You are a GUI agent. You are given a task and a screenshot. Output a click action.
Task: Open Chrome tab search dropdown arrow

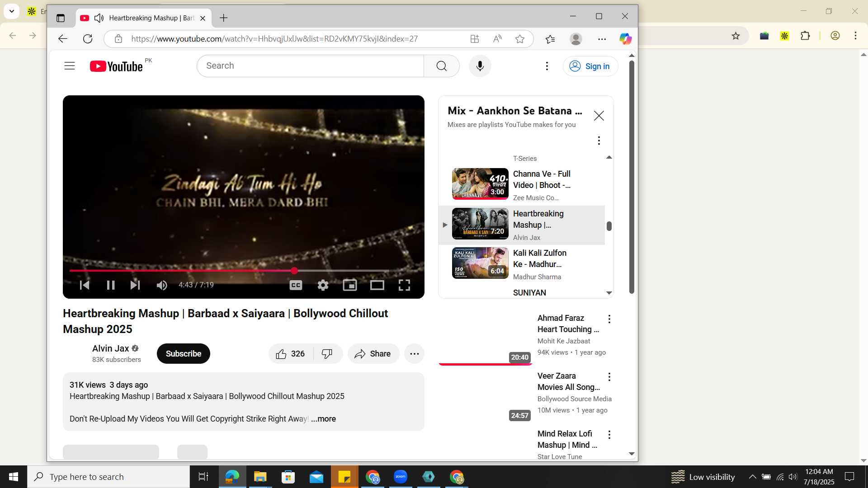click(x=12, y=11)
